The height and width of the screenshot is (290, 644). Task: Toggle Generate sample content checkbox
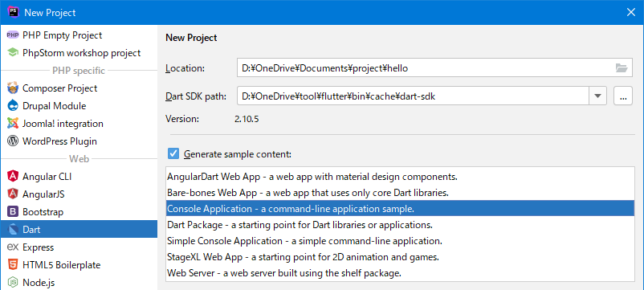(x=173, y=154)
